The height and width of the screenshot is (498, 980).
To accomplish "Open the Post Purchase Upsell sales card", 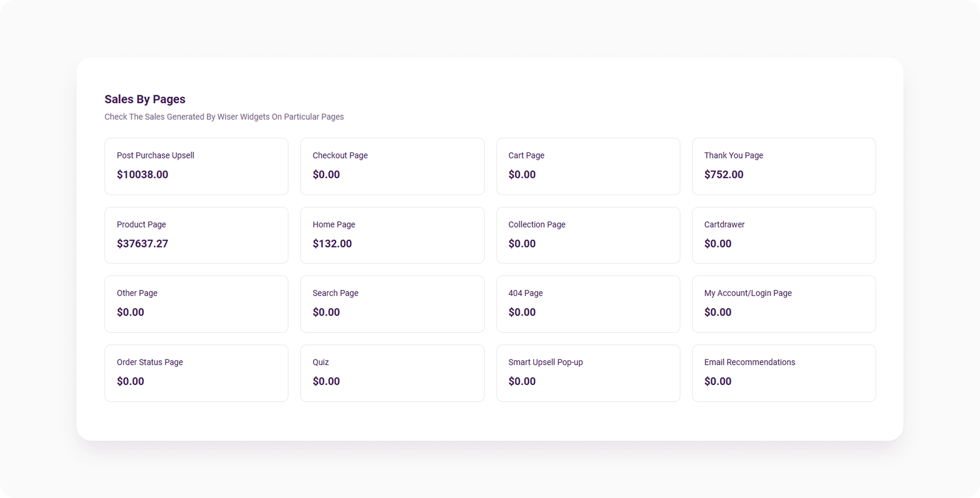I will (x=196, y=166).
